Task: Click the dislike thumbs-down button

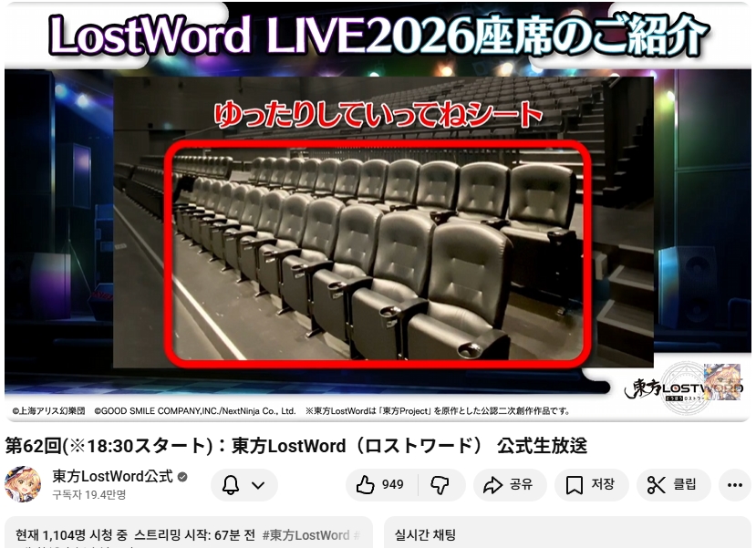Action: click(x=440, y=485)
